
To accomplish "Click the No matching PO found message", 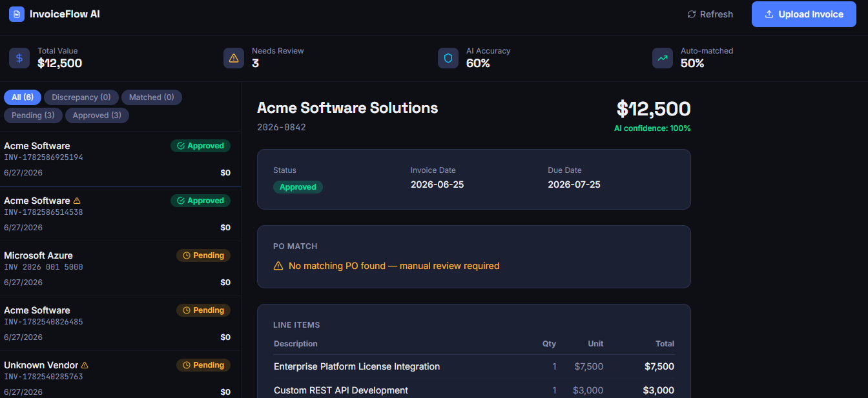I will 394,266.
